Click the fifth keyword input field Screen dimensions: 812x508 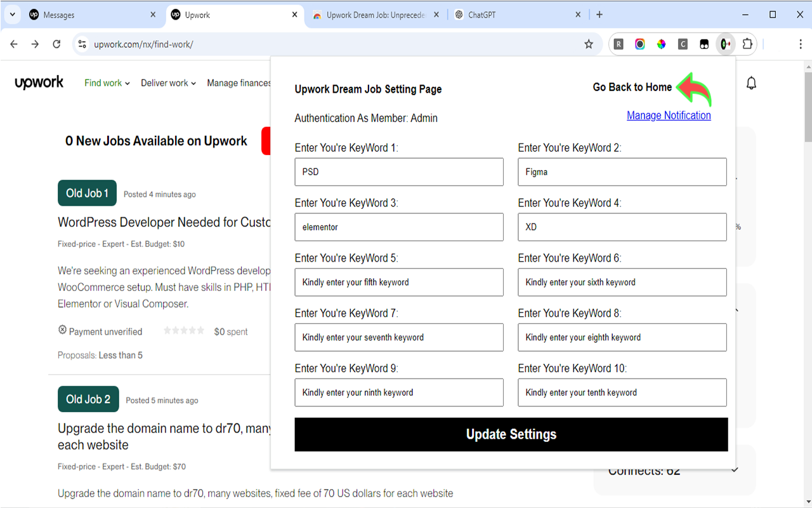pyautogui.click(x=399, y=283)
